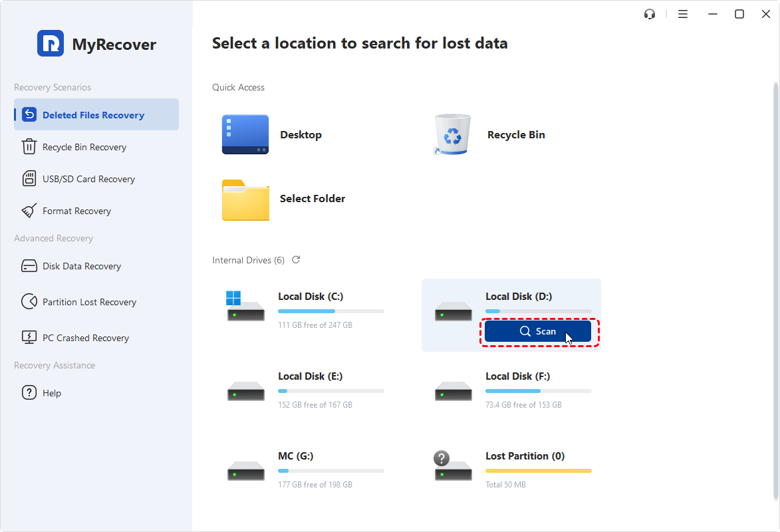Click Lost Partition (0) name
The height and width of the screenshot is (532, 780).
525,456
